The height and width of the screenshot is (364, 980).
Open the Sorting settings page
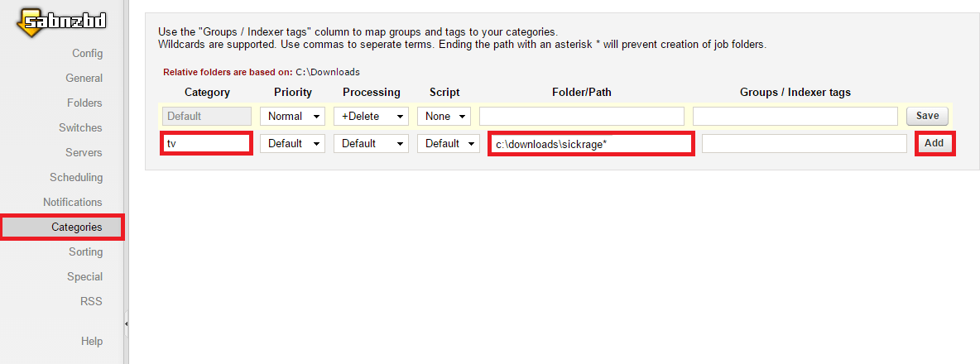85,252
